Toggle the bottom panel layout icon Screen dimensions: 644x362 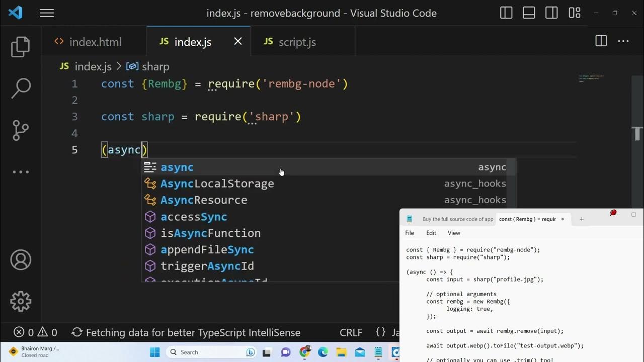(x=529, y=13)
